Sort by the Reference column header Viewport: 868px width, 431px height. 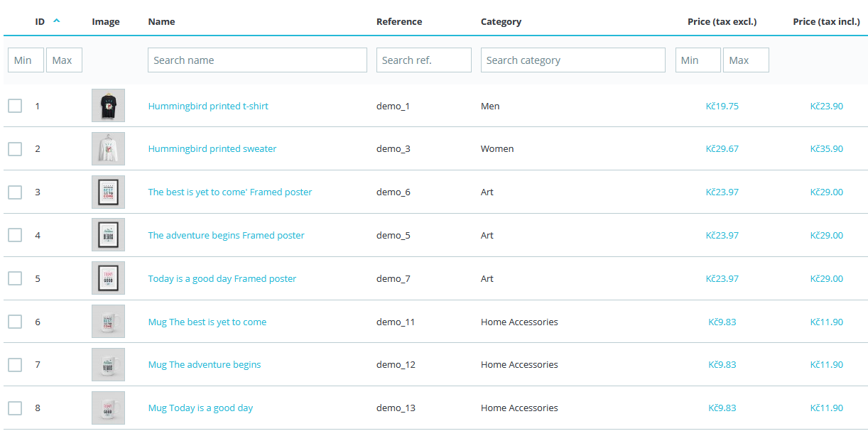399,21
